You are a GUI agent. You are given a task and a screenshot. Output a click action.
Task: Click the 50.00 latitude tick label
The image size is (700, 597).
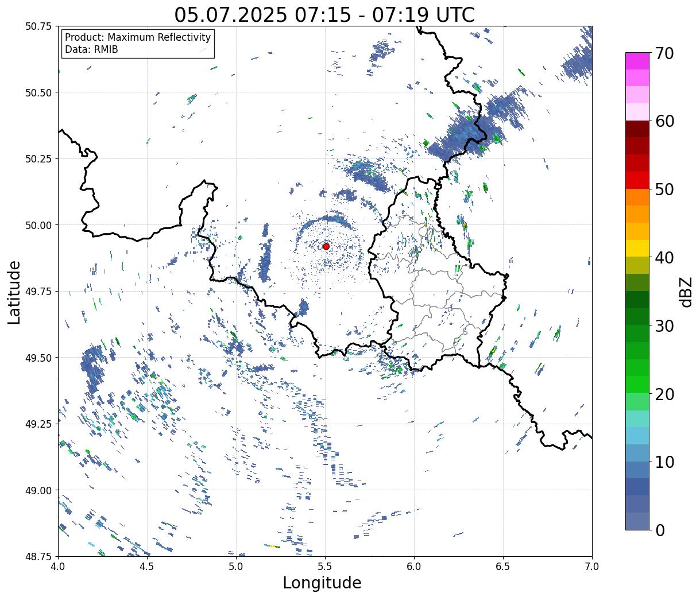point(38,225)
